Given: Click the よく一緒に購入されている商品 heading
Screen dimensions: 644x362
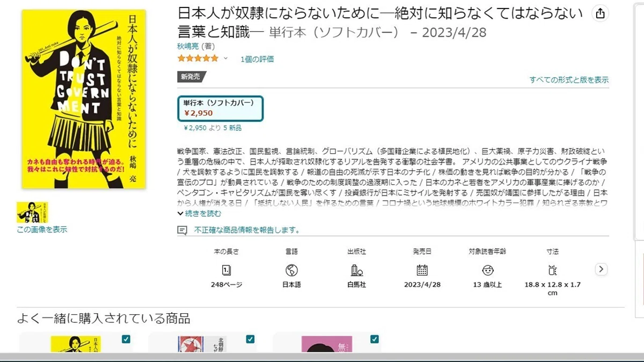Looking at the screenshot, I should click(104, 319).
